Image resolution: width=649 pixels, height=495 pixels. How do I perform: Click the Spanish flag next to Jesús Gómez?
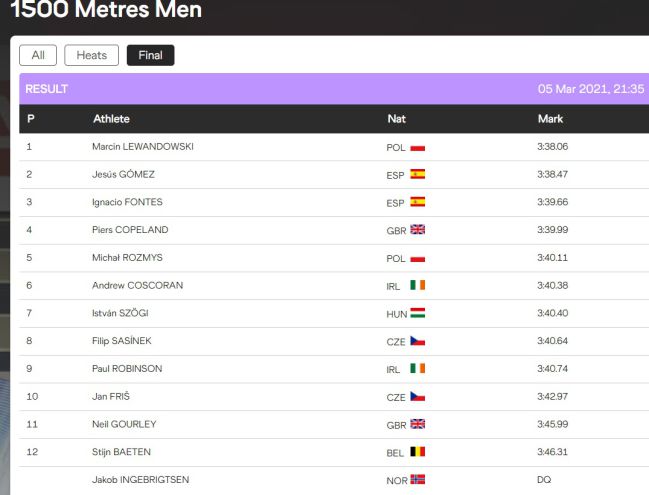click(418, 174)
